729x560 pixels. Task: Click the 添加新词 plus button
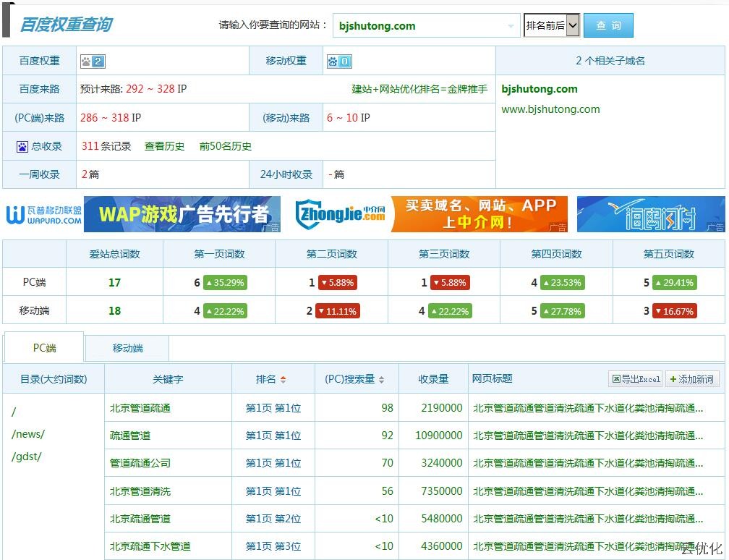[692, 378]
